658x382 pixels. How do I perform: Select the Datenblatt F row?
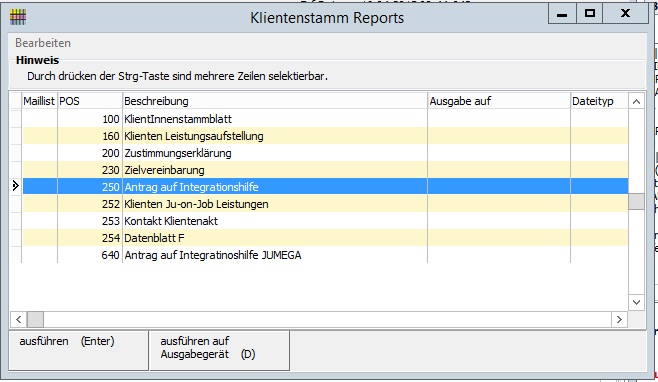[x=325, y=238]
